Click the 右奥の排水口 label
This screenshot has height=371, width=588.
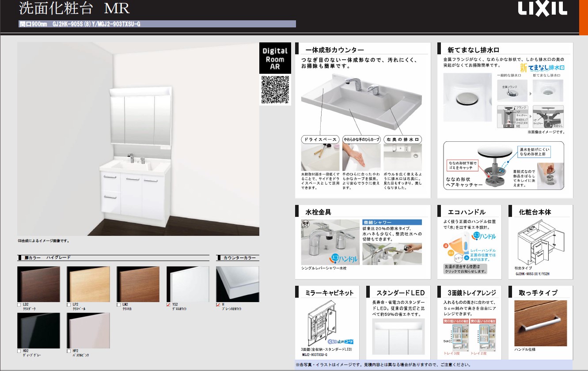click(x=402, y=139)
